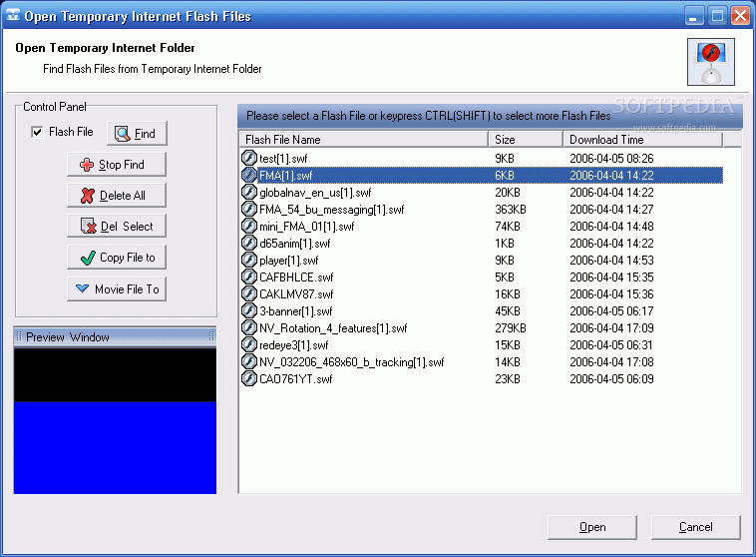Viewport: 756px width, 557px height.
Task: Click the flash icon beside 3-banner[1].swf
Action: 248,310
